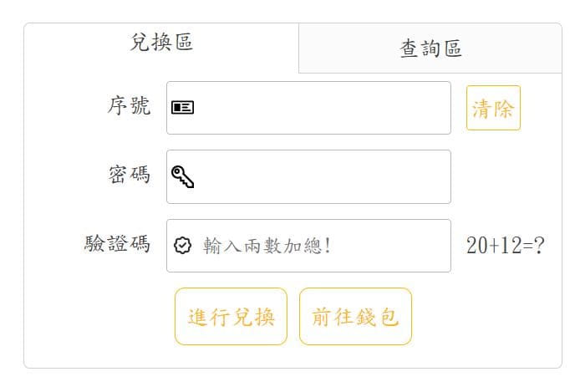580x392 pixels.
Task: Click the 密碼 field label
Action: (129, 174)
